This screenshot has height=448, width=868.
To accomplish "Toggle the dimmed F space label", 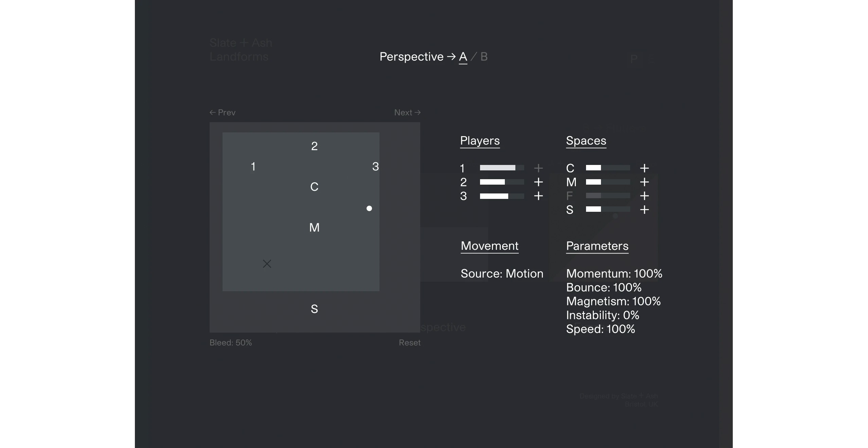I will click(569, 196).
